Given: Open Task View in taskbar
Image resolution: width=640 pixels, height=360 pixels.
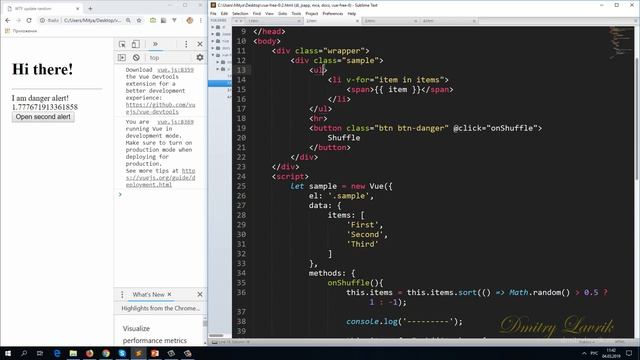Looking at the screenshot, I should point(40,353).
